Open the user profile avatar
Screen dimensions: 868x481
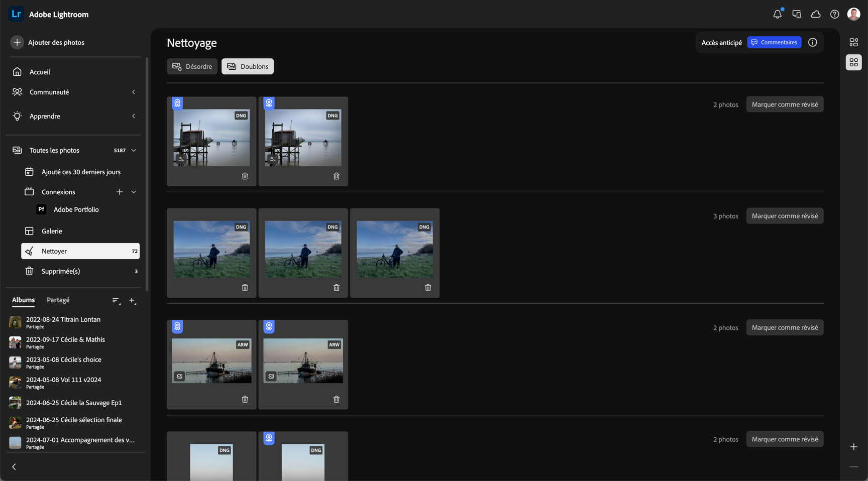click(853, 14)
